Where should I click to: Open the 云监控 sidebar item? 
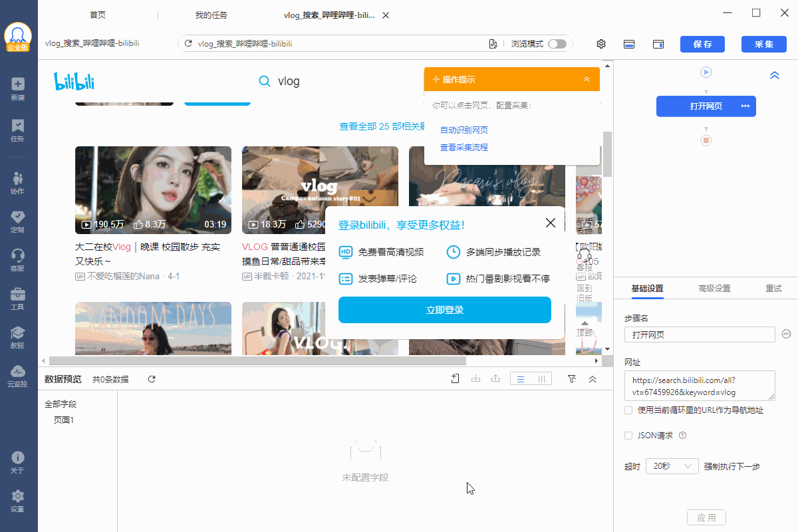18,376
